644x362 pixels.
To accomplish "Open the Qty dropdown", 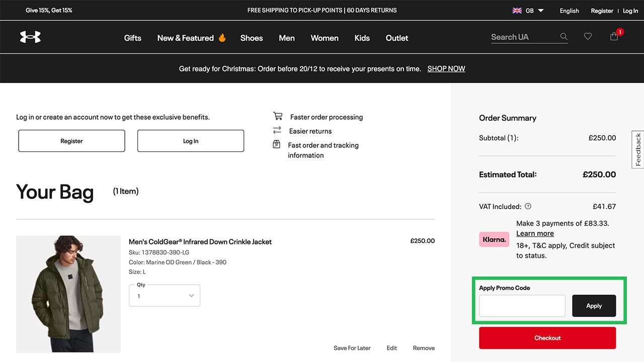I will click(165, 296).
